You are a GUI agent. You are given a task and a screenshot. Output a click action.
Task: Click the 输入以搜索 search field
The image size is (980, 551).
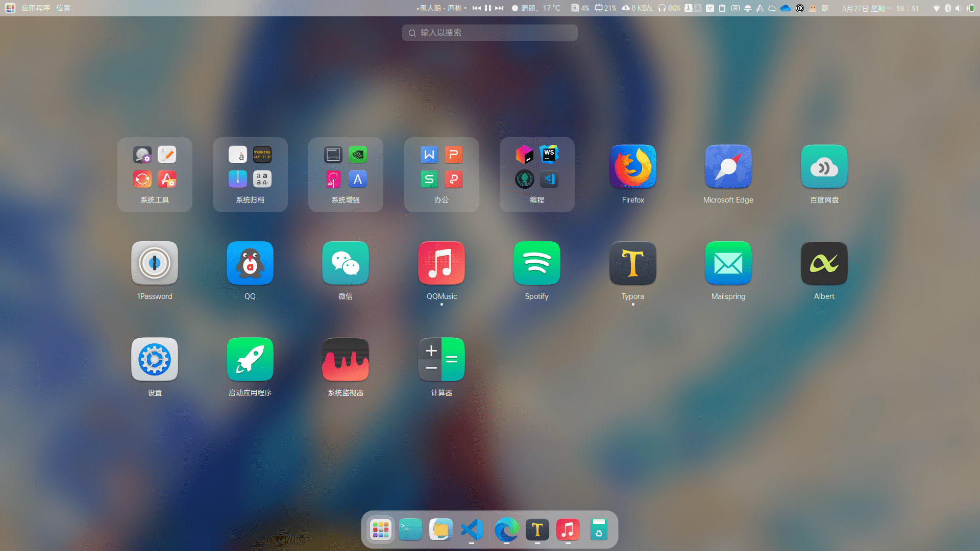coord(490,33)
